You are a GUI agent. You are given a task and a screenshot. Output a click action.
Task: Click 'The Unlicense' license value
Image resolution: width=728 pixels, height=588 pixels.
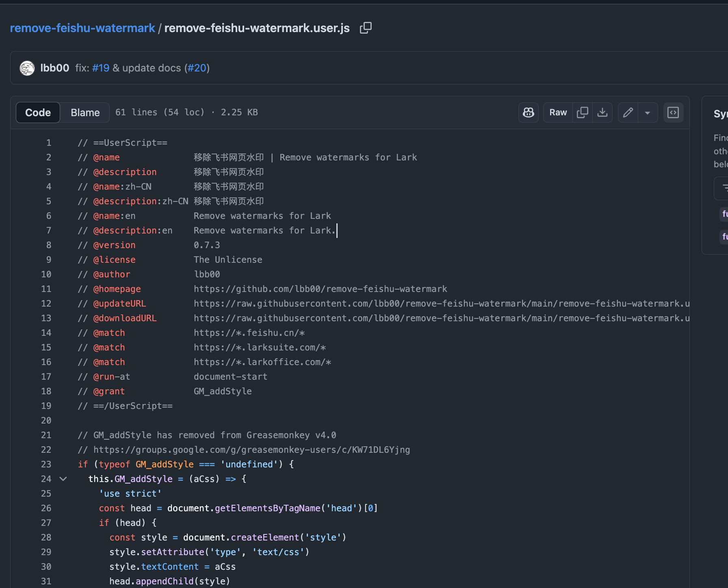tap(228, 260)
